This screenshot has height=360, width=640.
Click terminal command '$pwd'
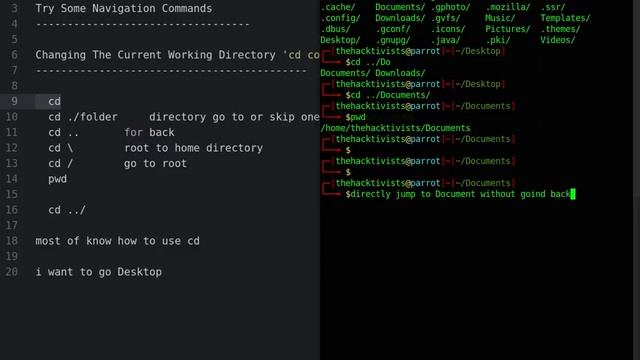[x=356, y=117]
